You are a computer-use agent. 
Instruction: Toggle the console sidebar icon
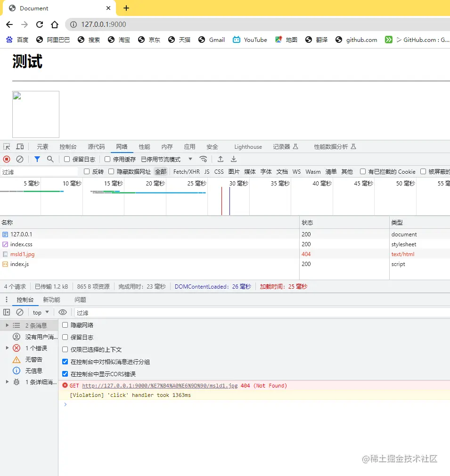click(7, 312)
